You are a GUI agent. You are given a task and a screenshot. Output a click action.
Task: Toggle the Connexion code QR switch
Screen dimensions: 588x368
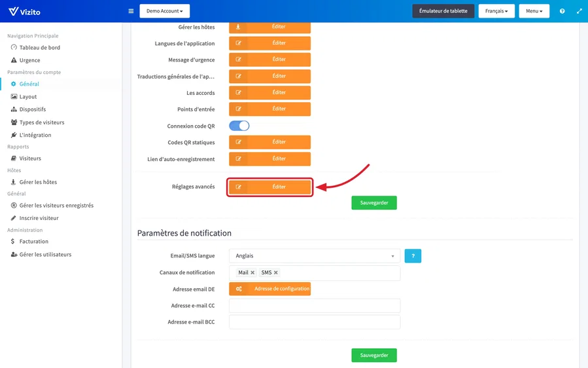tap(239, 126)
